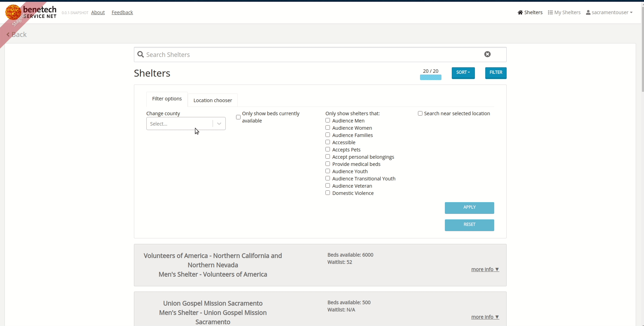The width and height of the screenshot is (644, 326).
Task: Click the user icon next to sacramentouser
Action: [589, 12]
